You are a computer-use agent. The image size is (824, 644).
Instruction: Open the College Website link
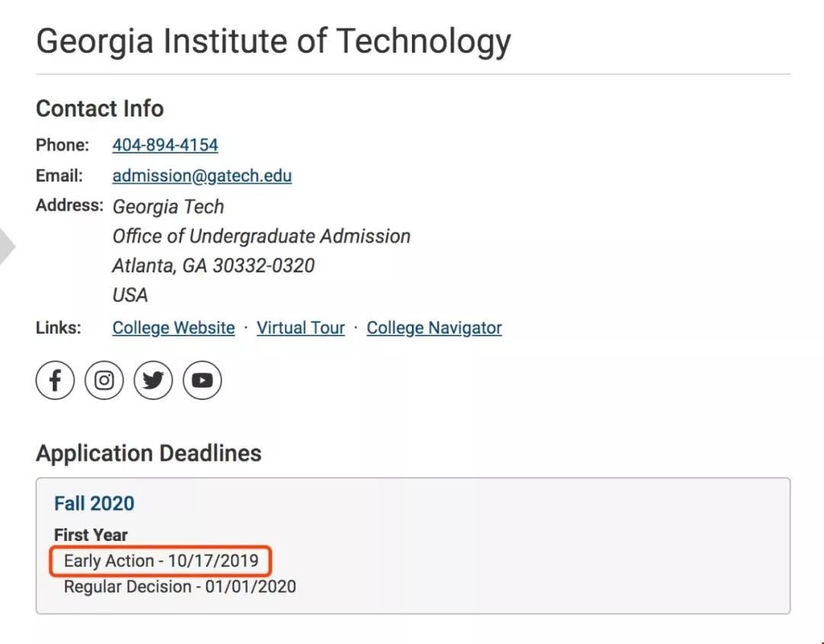tap(173, 327)
